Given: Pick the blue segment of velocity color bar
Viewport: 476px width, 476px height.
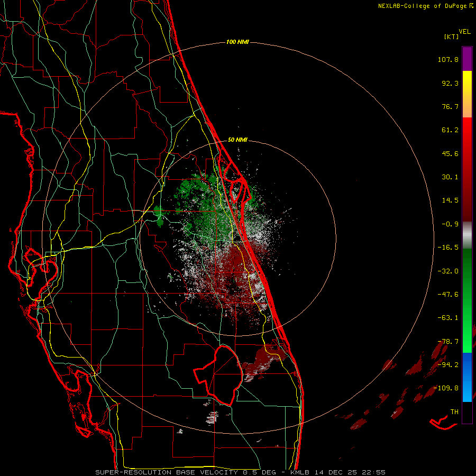Looking at the screenshot, I should [x=467, y=377].
